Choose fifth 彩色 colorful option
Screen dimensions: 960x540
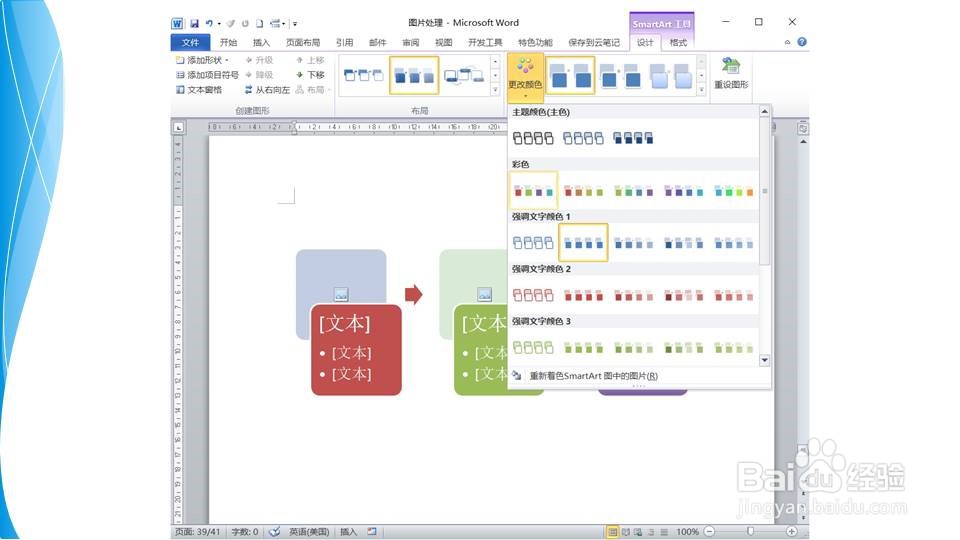pyautogui.click(x=733, y=190)
